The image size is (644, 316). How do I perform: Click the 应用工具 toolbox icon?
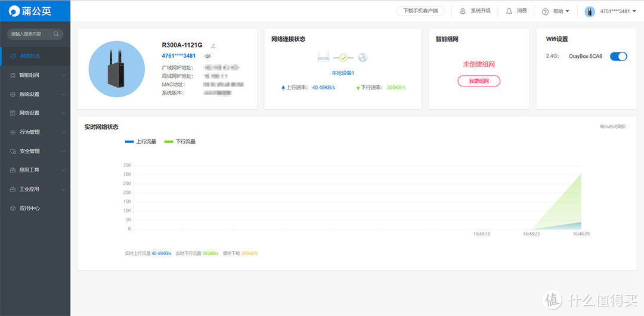(13, 170)
